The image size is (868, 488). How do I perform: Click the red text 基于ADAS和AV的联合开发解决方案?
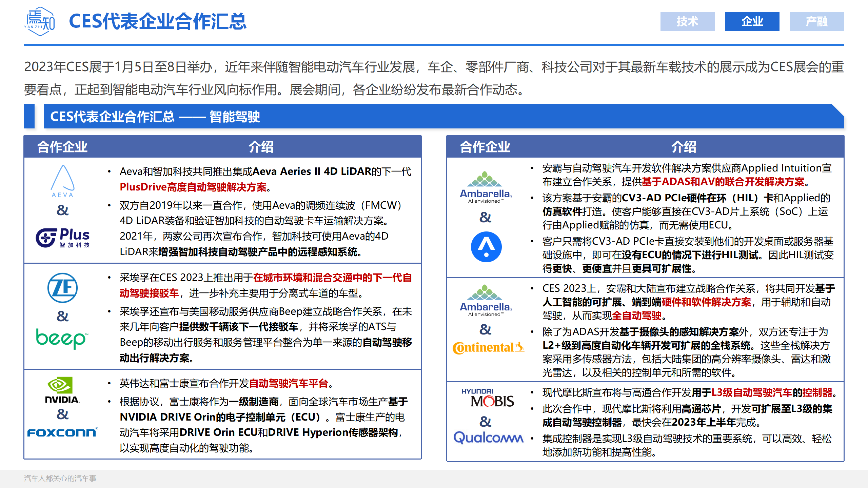click(723, 182)
